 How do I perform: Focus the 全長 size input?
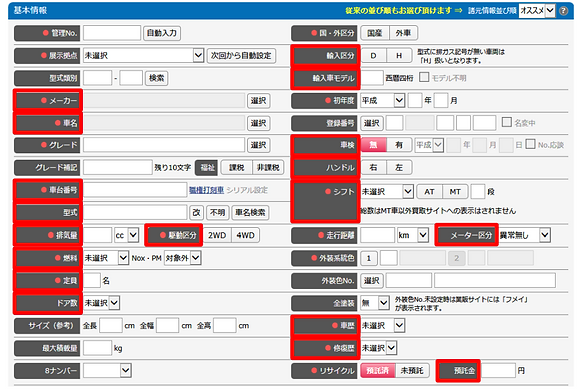[111, 325]
